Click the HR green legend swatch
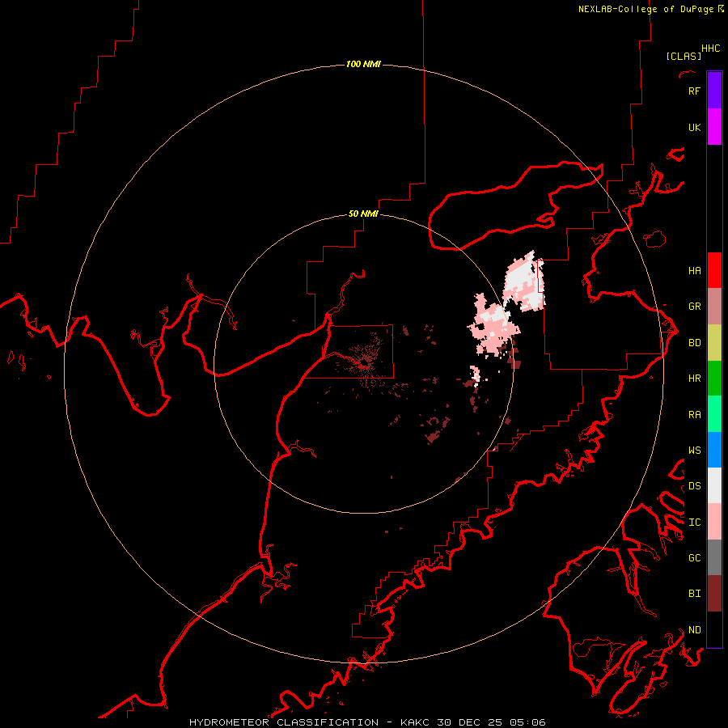 [x=714, y=378]
